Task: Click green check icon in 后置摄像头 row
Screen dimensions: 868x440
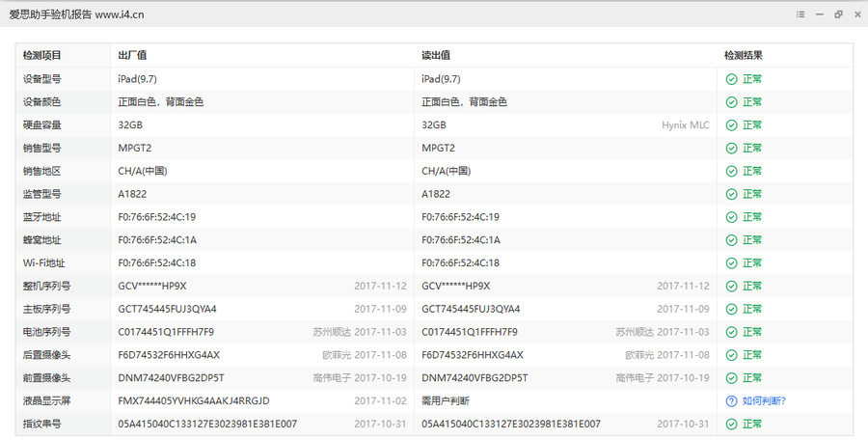Action: click(731, 355)
